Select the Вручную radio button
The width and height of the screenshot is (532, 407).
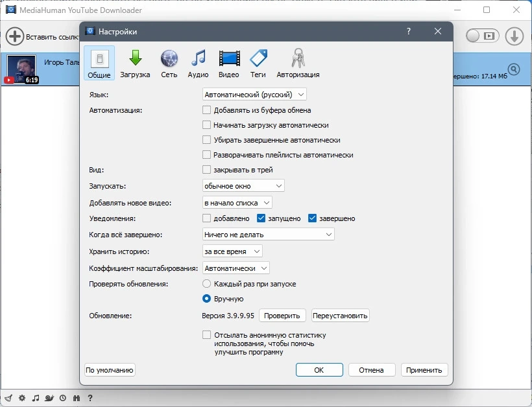pyautogui.click(x=206, y=299)
